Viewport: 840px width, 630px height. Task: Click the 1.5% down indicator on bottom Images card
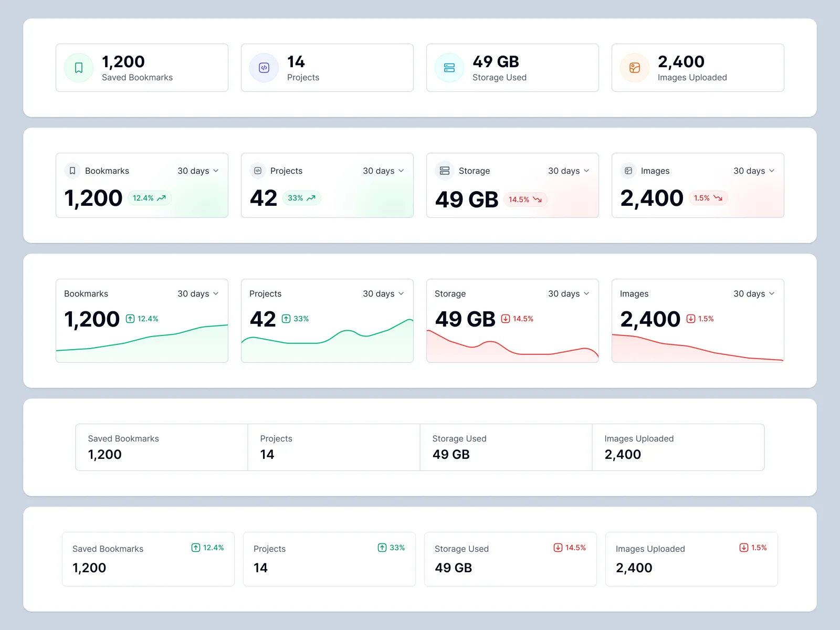(x=753, y=548)
